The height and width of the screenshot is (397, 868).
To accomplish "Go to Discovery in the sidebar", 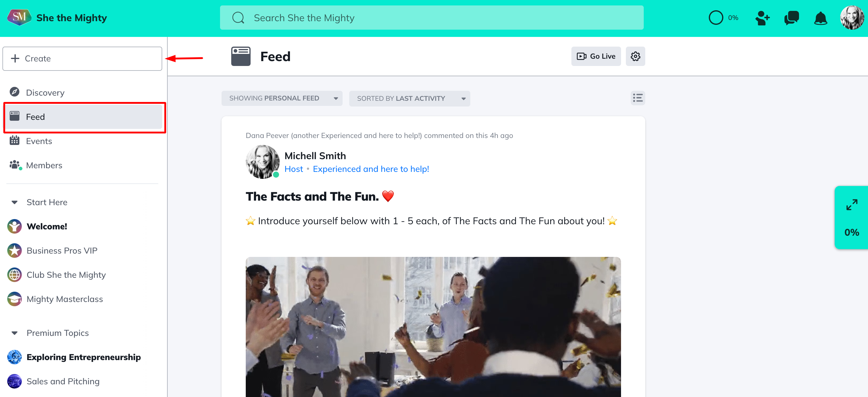I will [45, 92].
